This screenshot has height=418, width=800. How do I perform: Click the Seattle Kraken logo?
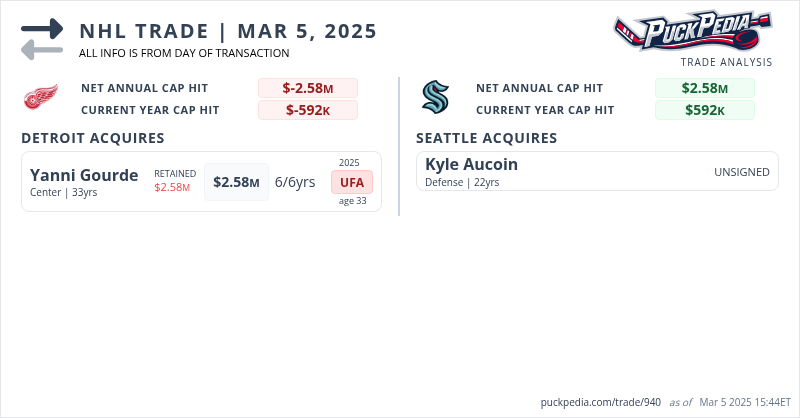coord(436,98)
